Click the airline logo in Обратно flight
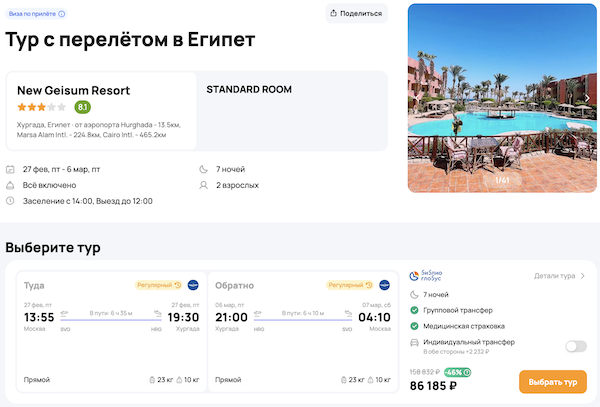 click(384, 285)
